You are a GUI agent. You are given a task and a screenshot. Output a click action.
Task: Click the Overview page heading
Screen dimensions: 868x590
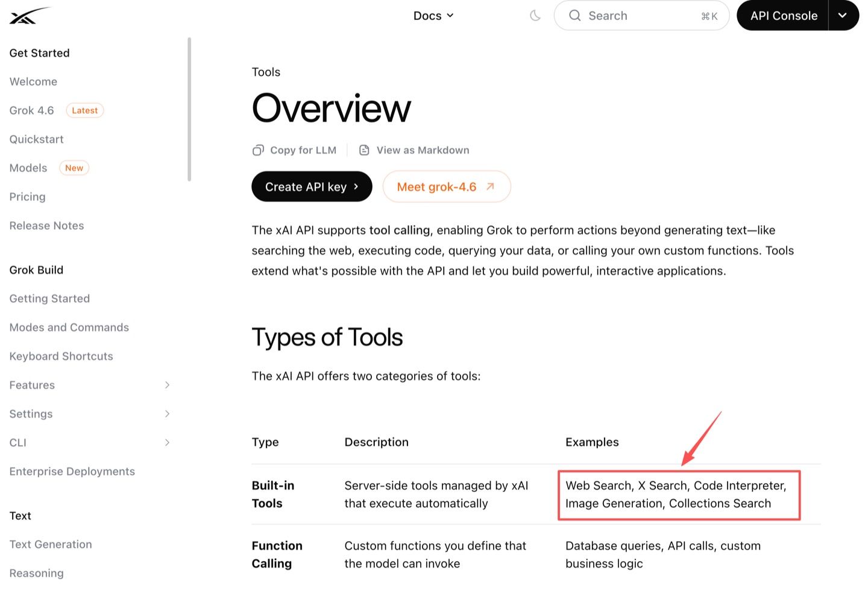[331, 109]
